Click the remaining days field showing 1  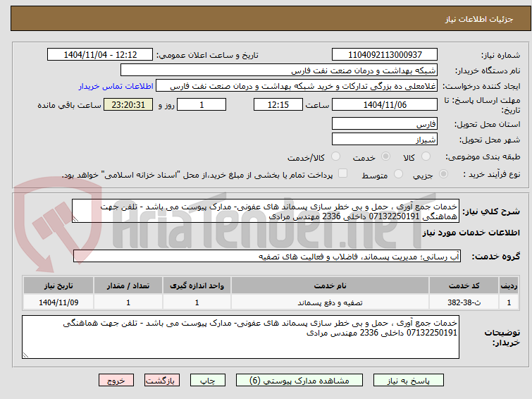coord(202,104)
